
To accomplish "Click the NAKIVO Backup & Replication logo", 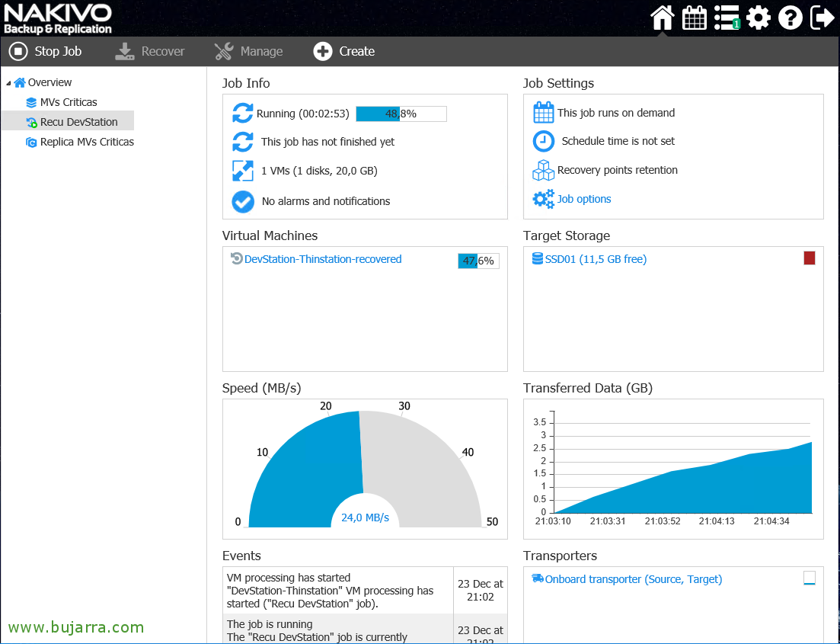I will (58, 19).
